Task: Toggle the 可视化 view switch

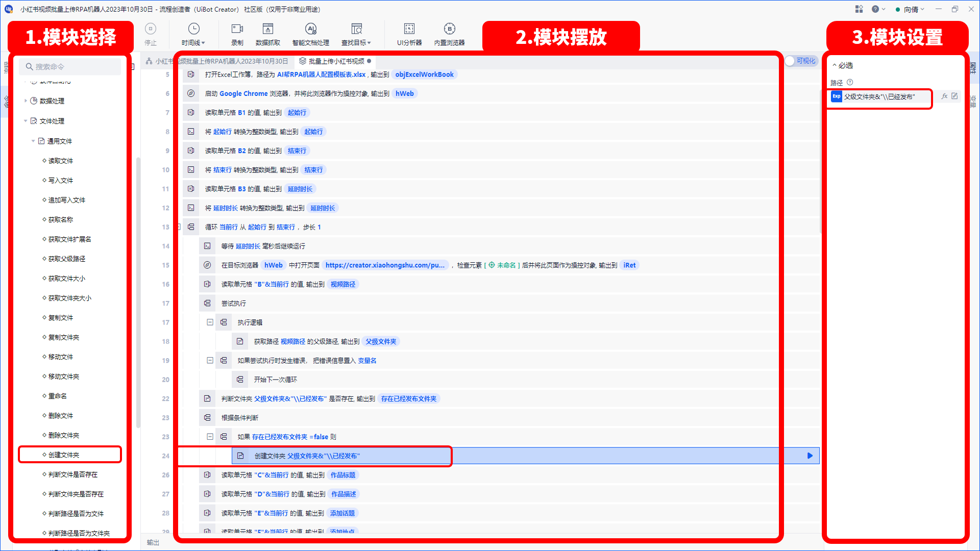Action: coord(801,61)
